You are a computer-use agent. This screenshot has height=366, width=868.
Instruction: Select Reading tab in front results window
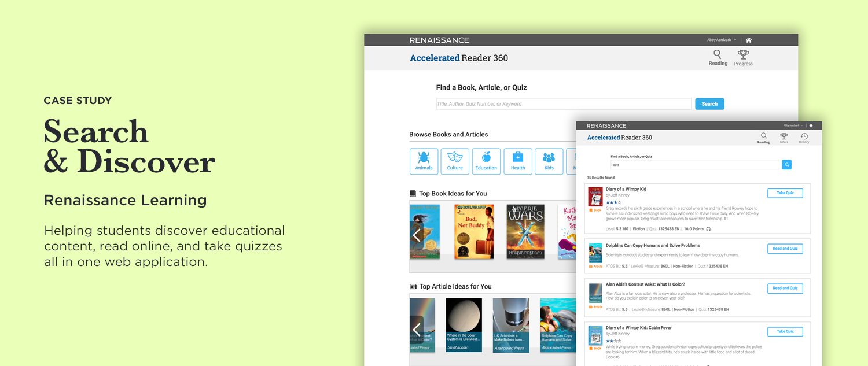[764, 138]
